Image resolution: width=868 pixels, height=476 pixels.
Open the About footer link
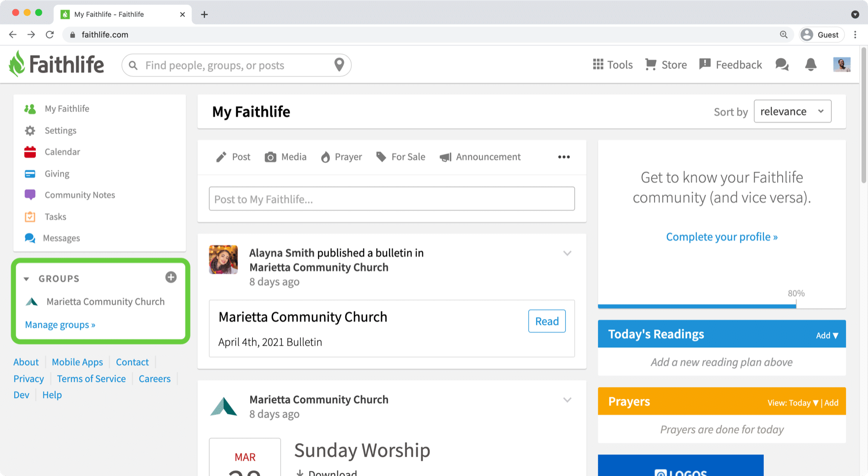pyautogui.click(x=26, y=362)
